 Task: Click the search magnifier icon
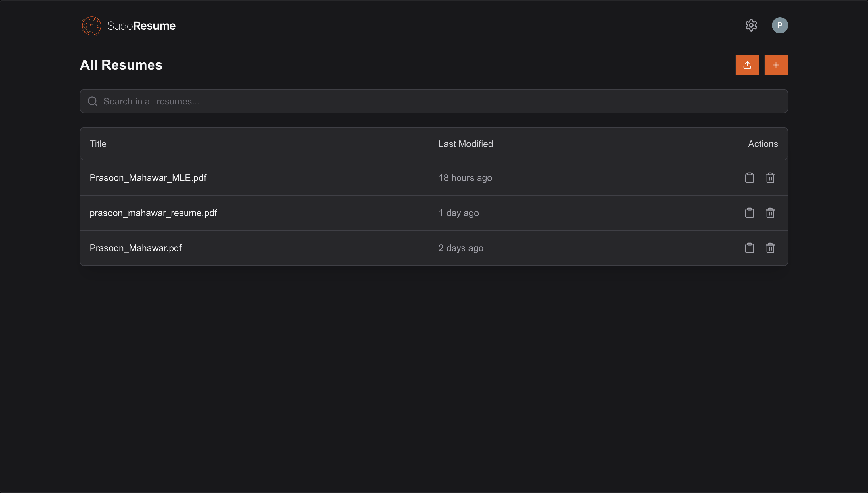[x=92, y=101]
